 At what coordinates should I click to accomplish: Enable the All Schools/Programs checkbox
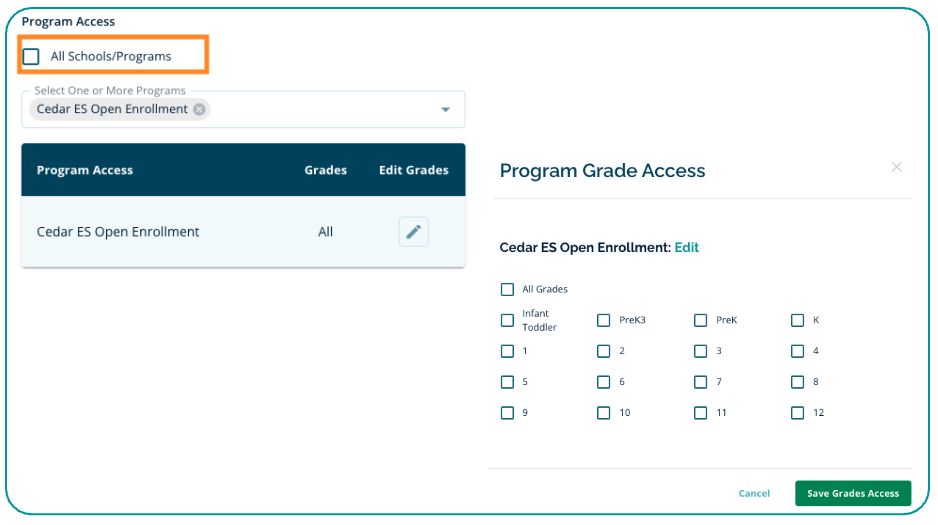pos(31,56)
